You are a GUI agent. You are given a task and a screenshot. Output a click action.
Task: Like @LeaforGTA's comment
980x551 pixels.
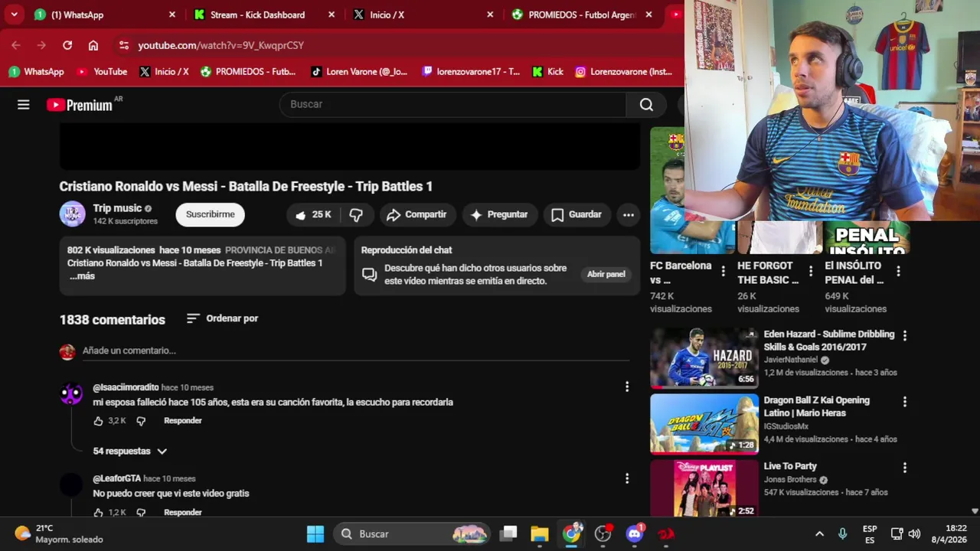98,512
